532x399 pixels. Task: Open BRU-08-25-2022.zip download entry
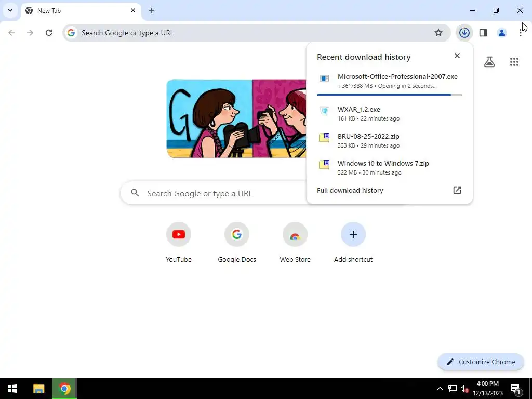390,140
